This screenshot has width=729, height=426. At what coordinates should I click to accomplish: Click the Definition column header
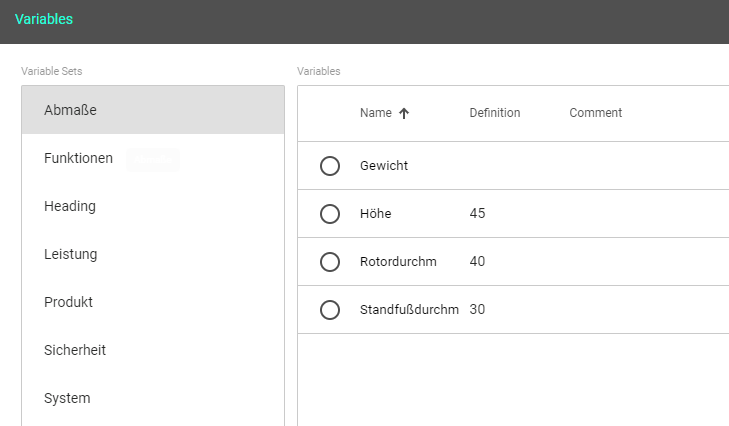click(494, 113)
